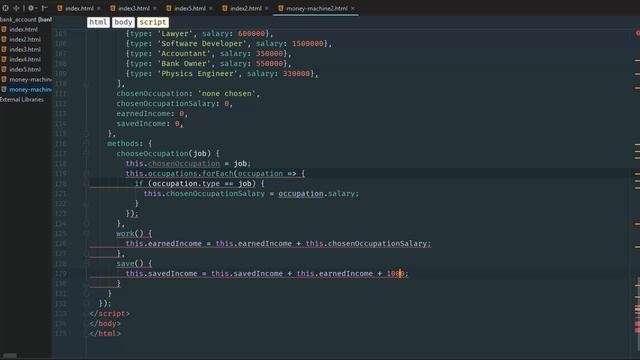The height and width of the screenshot is (360, 640).
Task: Switch to the index3.html editor tab
Action: pos(134,8)
